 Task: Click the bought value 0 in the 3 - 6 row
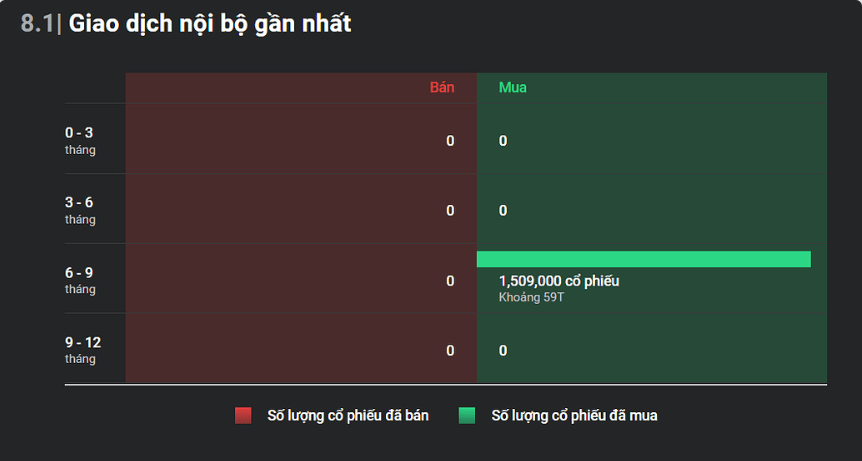pos(503,211)
